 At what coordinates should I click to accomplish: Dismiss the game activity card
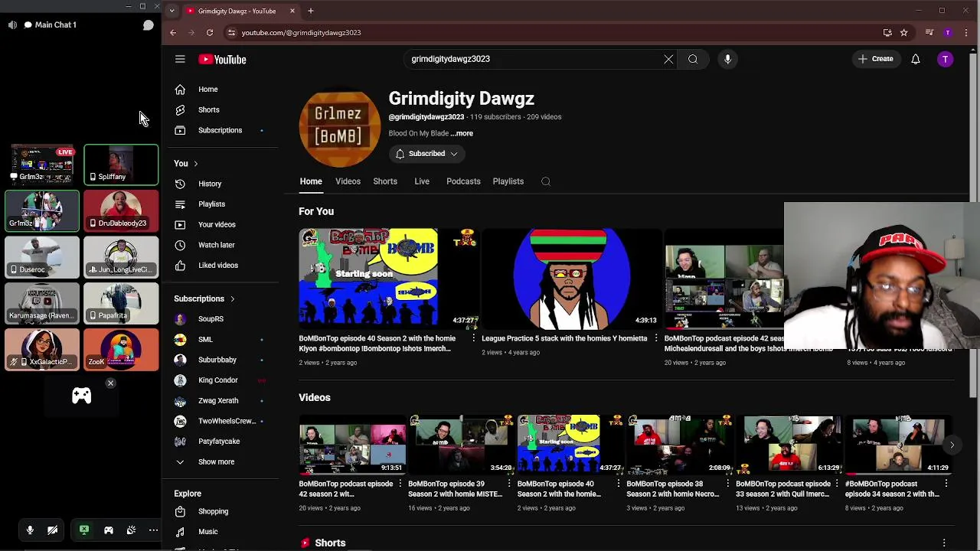click(x=110, y=383)
